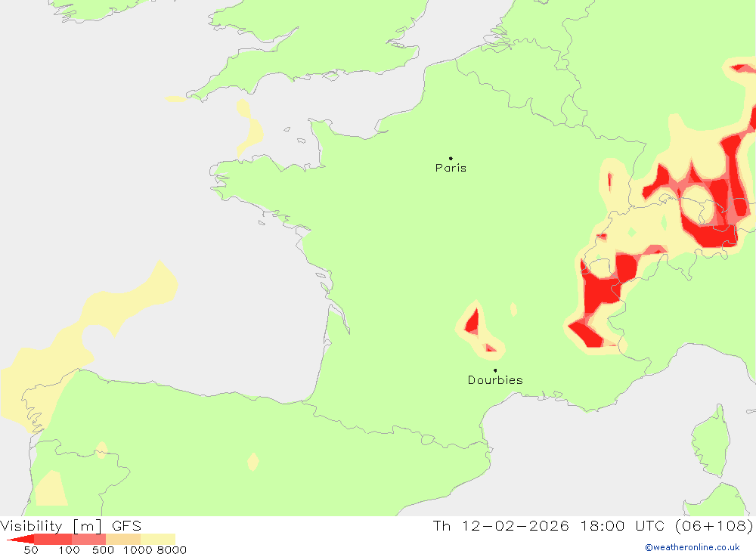Select the red below-50 legend arrow

(x=20, y=539)
